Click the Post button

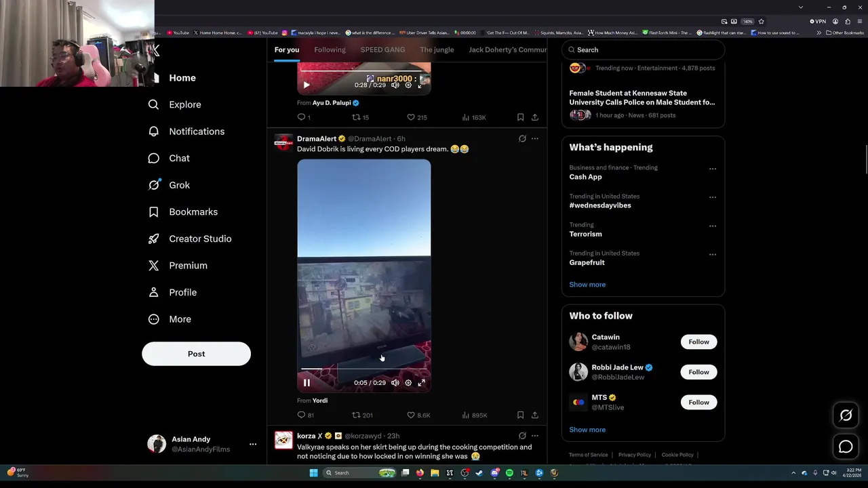(196, 354)
